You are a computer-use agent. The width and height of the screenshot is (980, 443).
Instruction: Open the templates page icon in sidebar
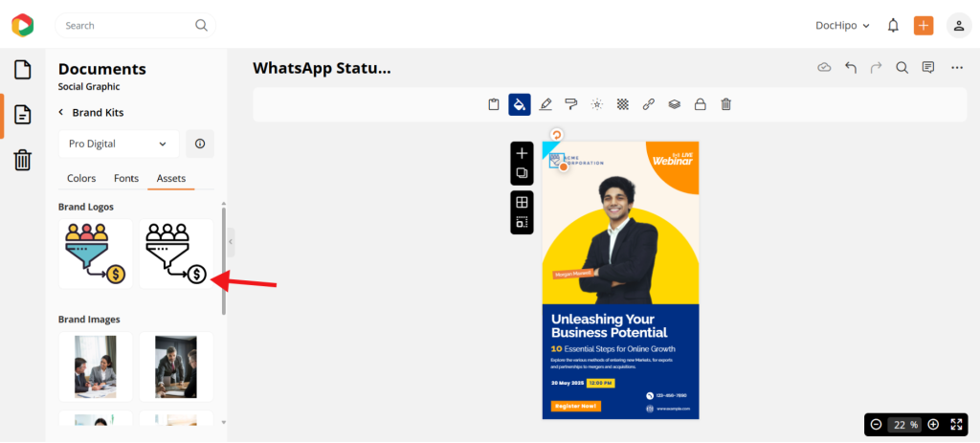(23, 69)
